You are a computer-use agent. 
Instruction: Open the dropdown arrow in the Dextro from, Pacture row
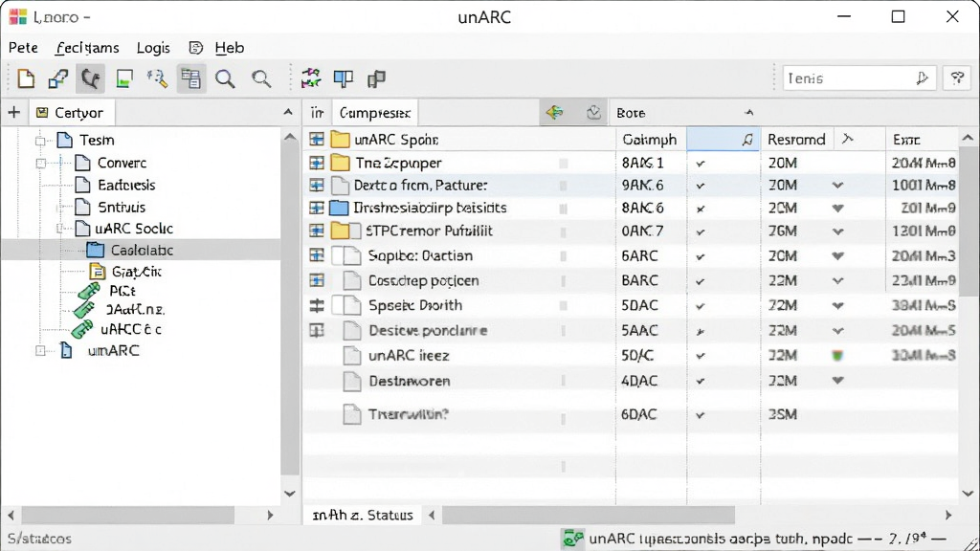pos(838,186)
